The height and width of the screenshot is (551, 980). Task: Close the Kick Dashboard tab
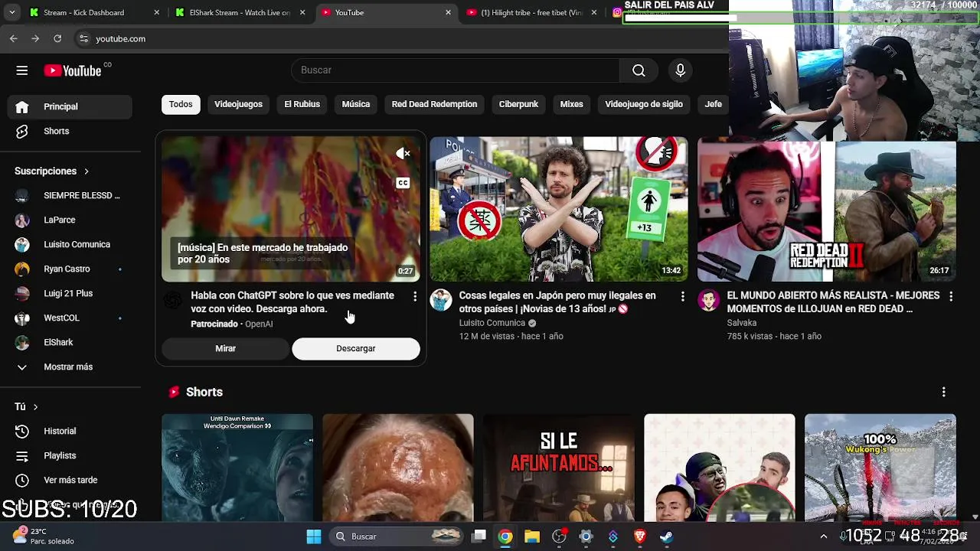click(x=157, y=12)
